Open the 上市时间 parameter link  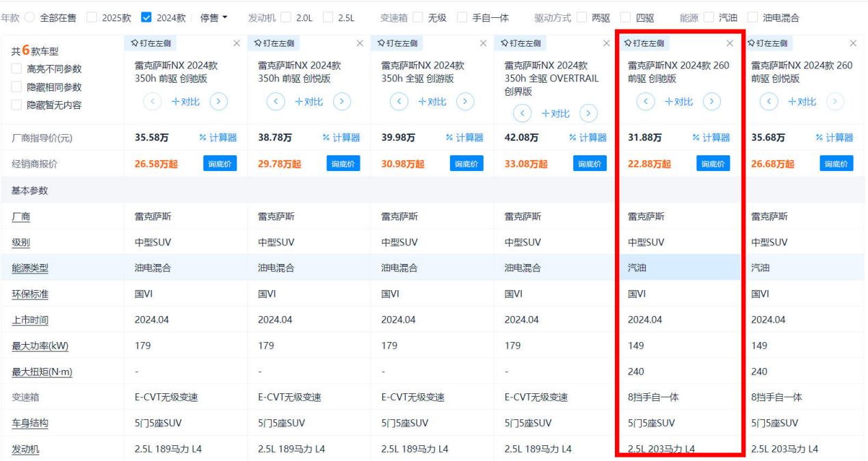coord(31,319)
